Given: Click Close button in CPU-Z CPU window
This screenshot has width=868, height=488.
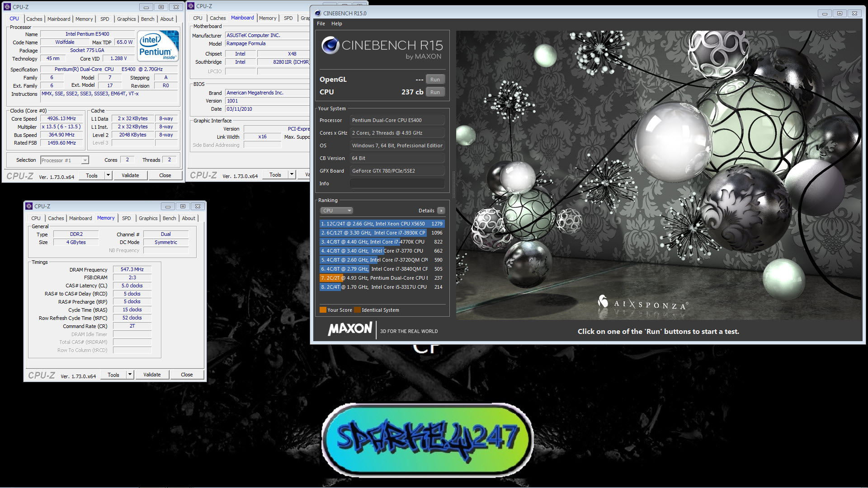Looking at the screenshot, I should tap(165, 175).
